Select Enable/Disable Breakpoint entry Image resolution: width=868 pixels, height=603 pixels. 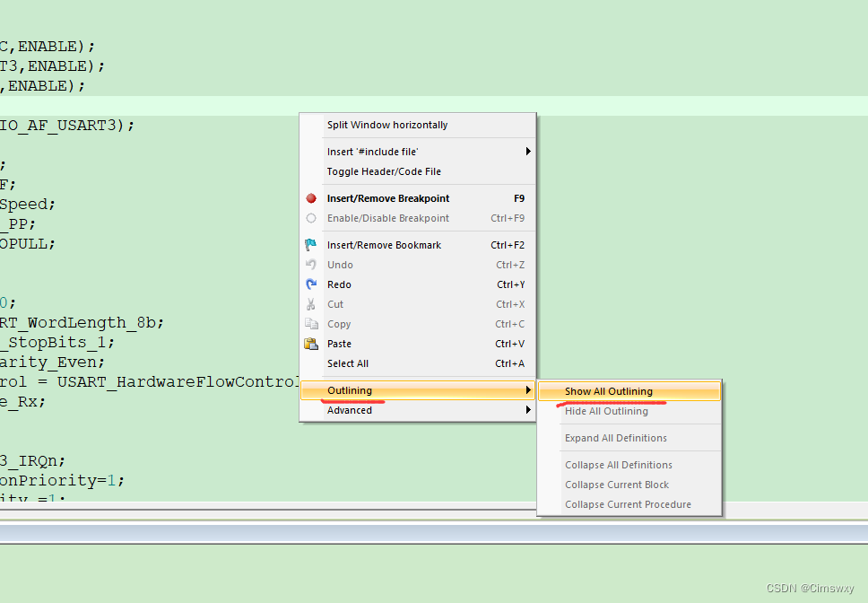(x=418, y=218)
